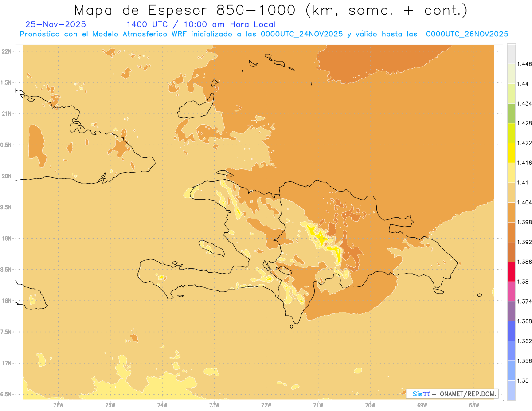Viewport: 532px width, 411px height.
Task: Click the purple 1.368–1.374 legend swatch
Action: [511, 311]
